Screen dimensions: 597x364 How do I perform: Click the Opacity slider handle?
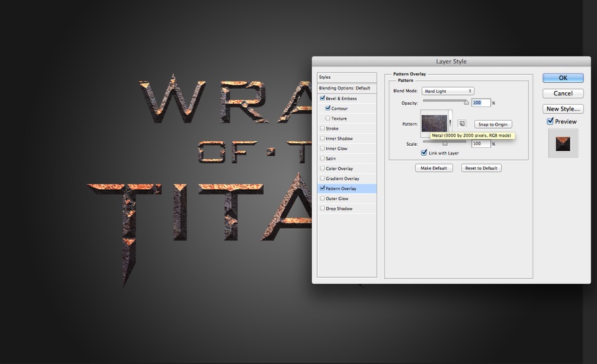tap(466, 102)
